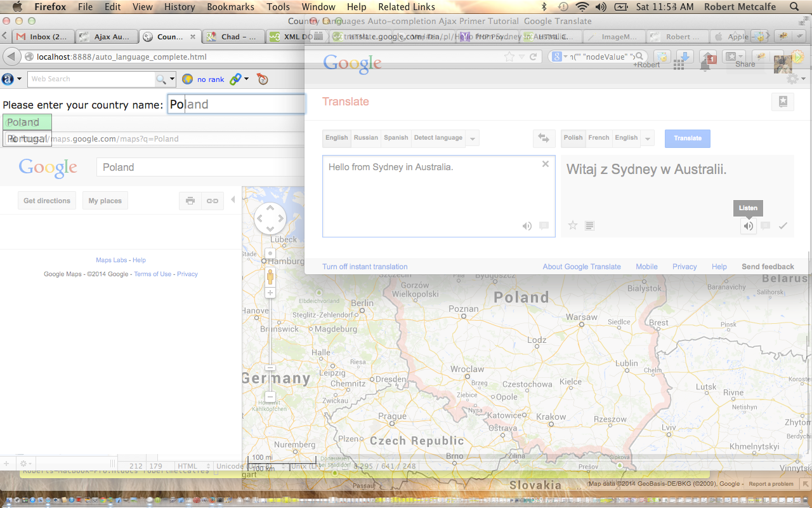The height and width of the screenshot is (508, 812).
Task: Click My places button
Action: [x=105, y=201]
